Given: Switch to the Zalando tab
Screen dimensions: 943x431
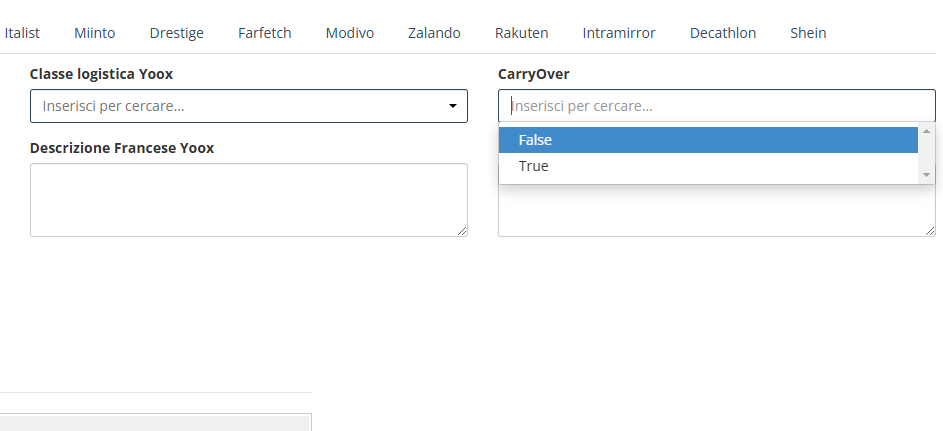Looking at the screenshot, I should pos(434,33).
